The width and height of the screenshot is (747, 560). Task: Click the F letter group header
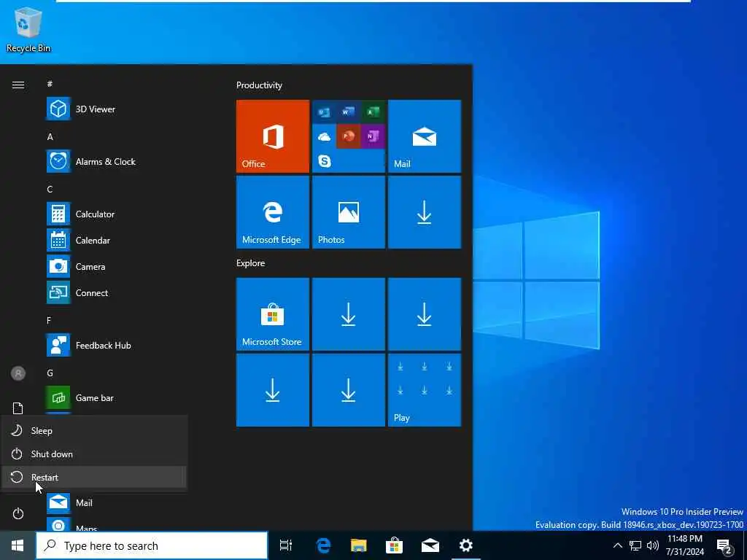pyautogui.click(x=49, y=321)
